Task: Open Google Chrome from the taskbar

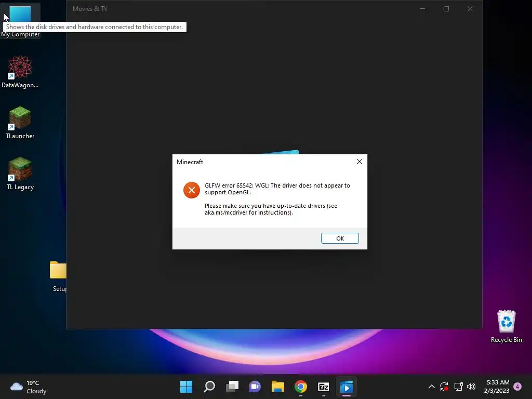Action: 301,387
